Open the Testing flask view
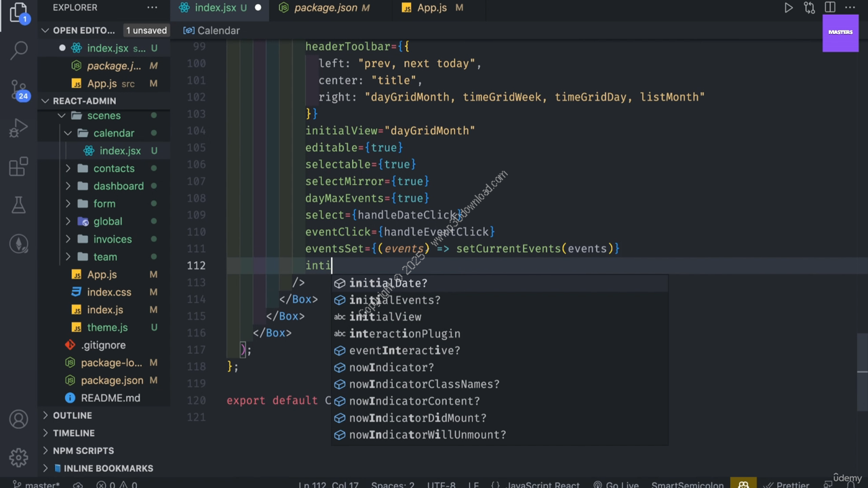 tap(19, 205)
